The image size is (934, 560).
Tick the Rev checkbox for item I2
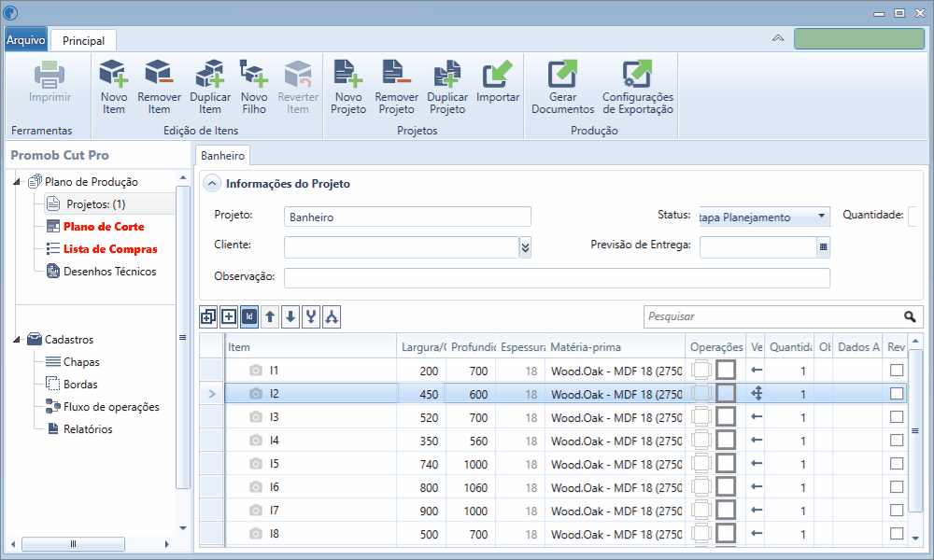coord(897,393)
